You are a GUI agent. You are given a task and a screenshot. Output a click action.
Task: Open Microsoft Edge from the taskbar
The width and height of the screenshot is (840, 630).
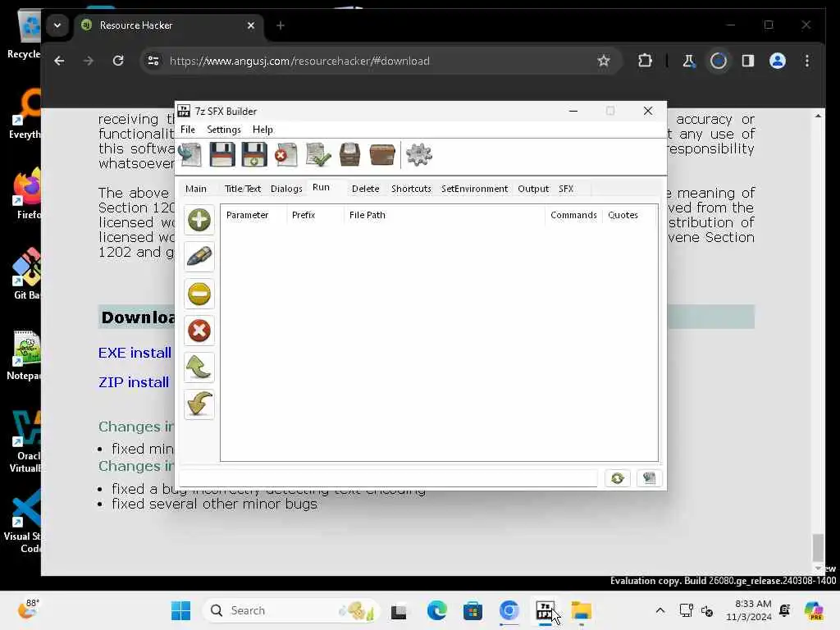point(436,610)
